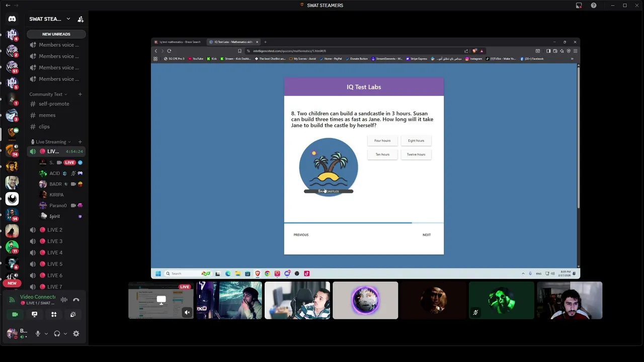
Task: Join the LIVE 5 voice channel
Action: point(56,264)
